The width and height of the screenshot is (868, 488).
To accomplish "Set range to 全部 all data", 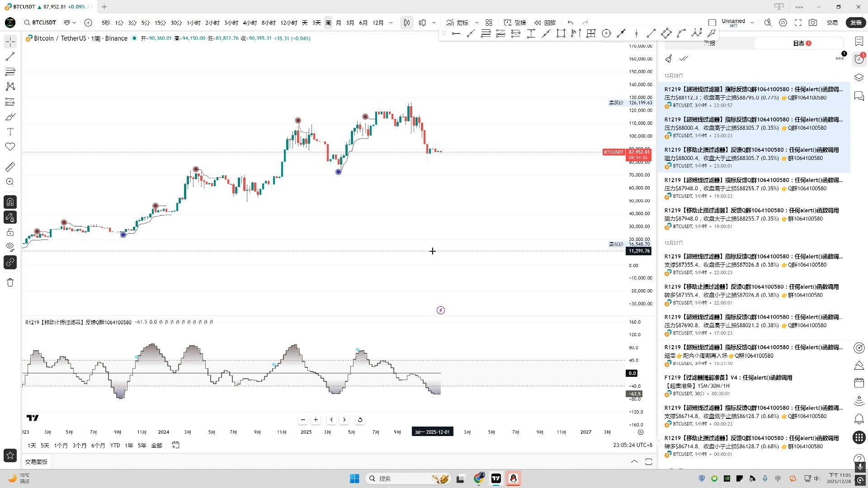I will tap(156, 446).
